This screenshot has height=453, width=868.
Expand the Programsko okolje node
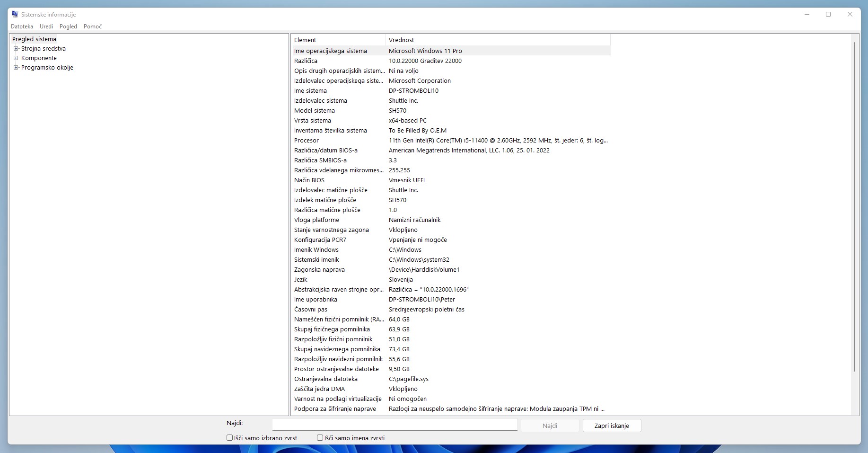point(16,67)
